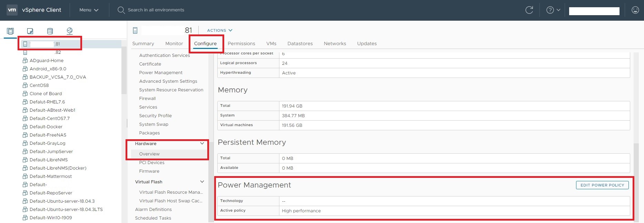Screen dimensions: 644x223
Task: Click the Default-FreeNAS VM icon
Action: click(25, 135)
